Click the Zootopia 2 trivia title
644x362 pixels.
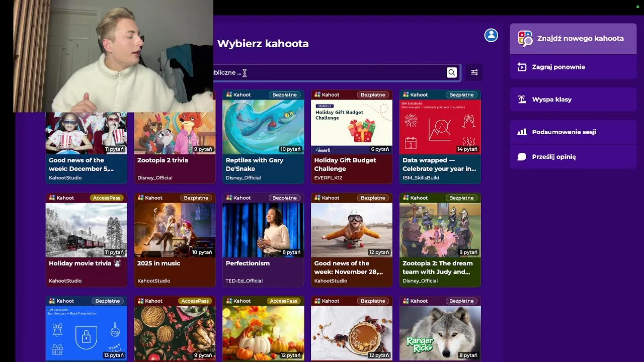(163, 160)
